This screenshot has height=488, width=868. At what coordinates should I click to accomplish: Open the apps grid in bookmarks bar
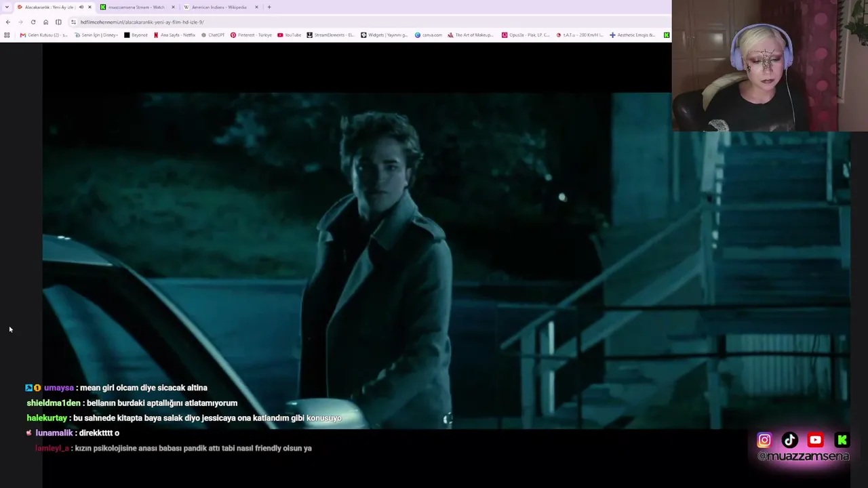tap(7, 35)
